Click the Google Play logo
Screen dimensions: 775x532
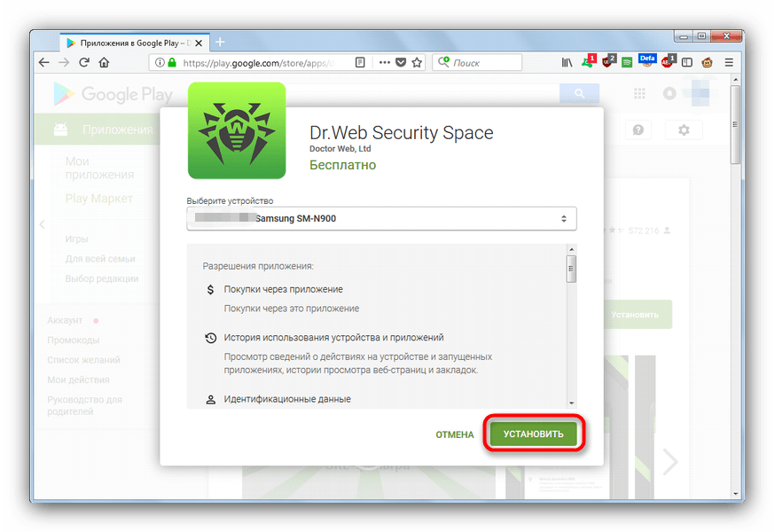coord(114,94)
